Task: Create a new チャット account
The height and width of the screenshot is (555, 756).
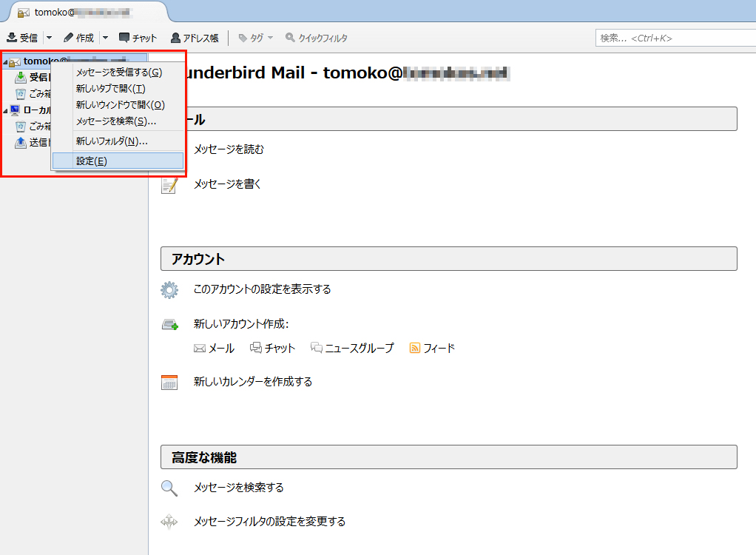Action: click(x=272, y=348)
